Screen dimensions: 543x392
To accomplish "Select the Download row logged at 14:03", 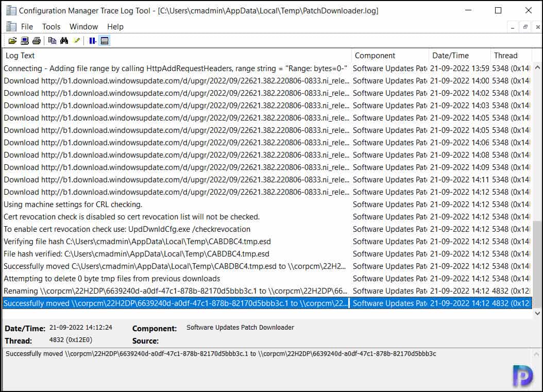I will click(267, 106).
